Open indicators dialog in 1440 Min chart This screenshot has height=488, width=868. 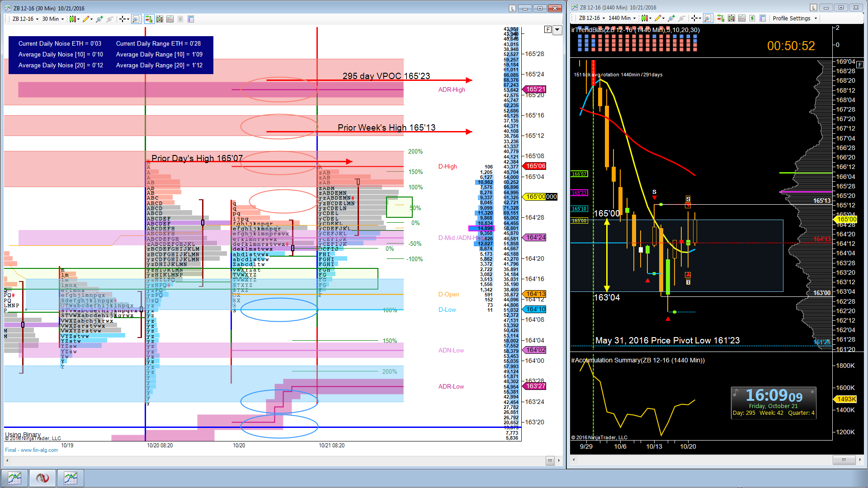coord(742,18)
